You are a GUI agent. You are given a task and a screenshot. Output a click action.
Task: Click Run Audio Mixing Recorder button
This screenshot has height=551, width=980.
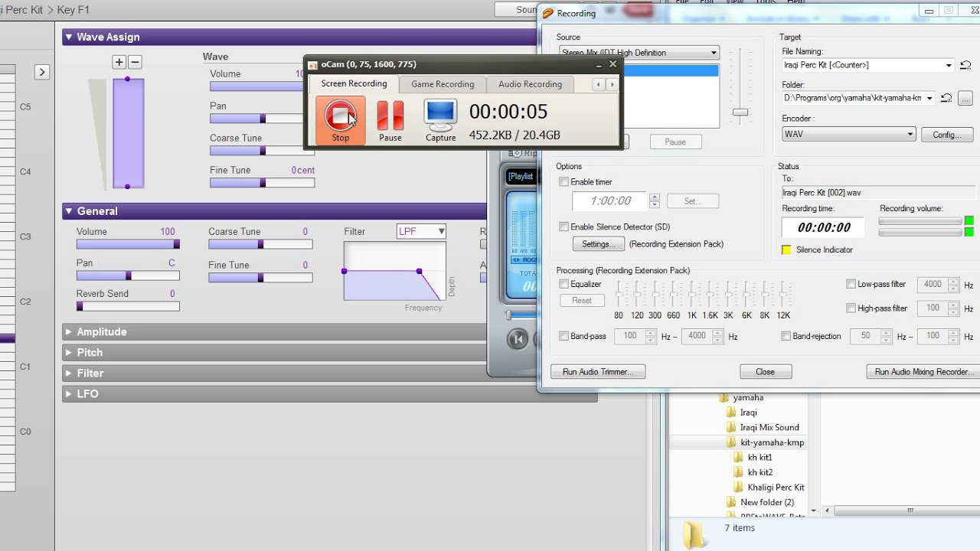click(923, 372)
